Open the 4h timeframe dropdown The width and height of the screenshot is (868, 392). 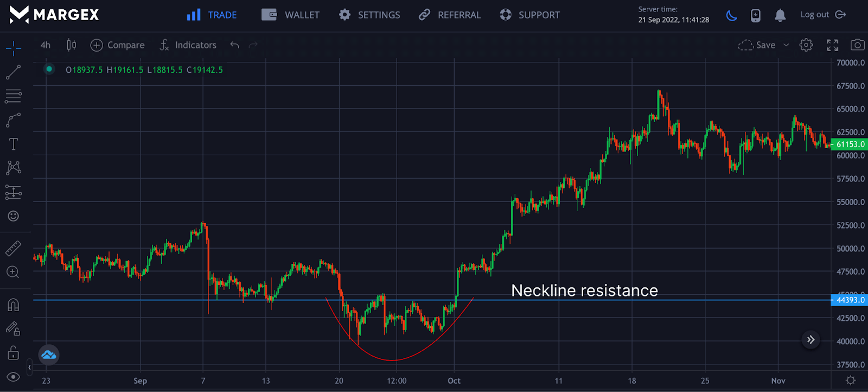(46, 45)
